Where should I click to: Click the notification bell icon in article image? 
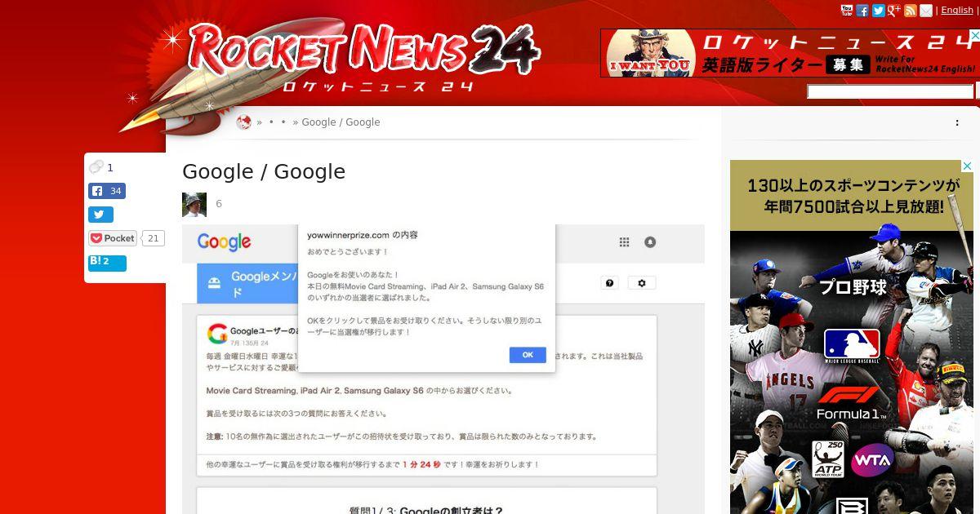[x=650, y=242]
